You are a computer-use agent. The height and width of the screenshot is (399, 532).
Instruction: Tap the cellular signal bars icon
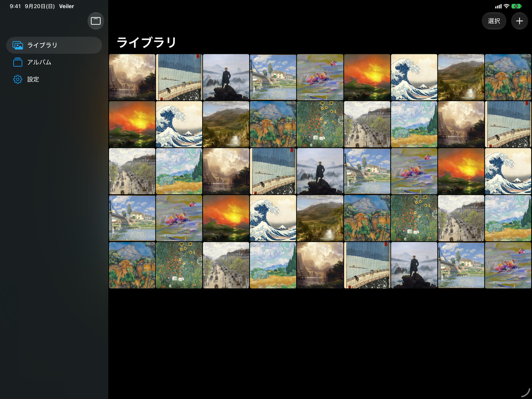(498, 6)
